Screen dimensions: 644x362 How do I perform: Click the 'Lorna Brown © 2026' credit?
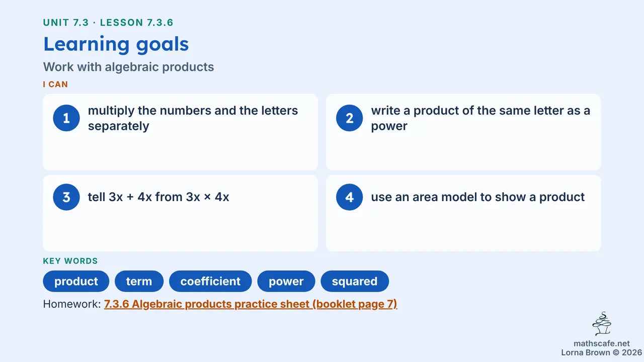[x=602, y=352]
